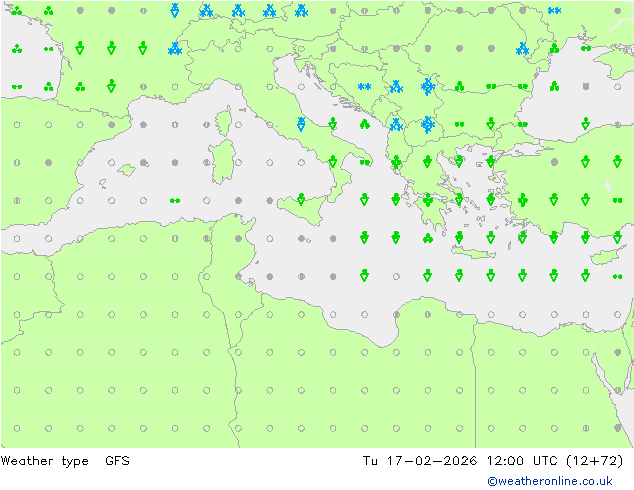
Task: Click the blue sleet symbol over central Italy
Action: pos(301,124)
